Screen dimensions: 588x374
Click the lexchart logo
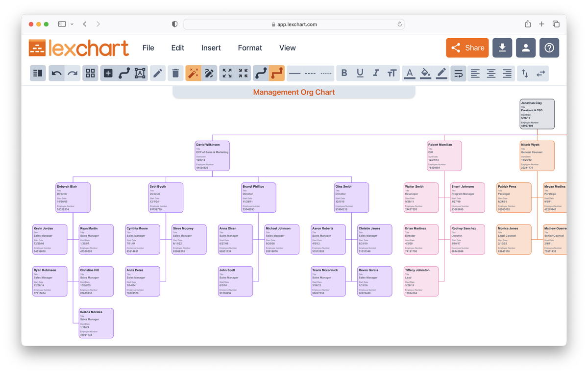(x=78, y=48)
